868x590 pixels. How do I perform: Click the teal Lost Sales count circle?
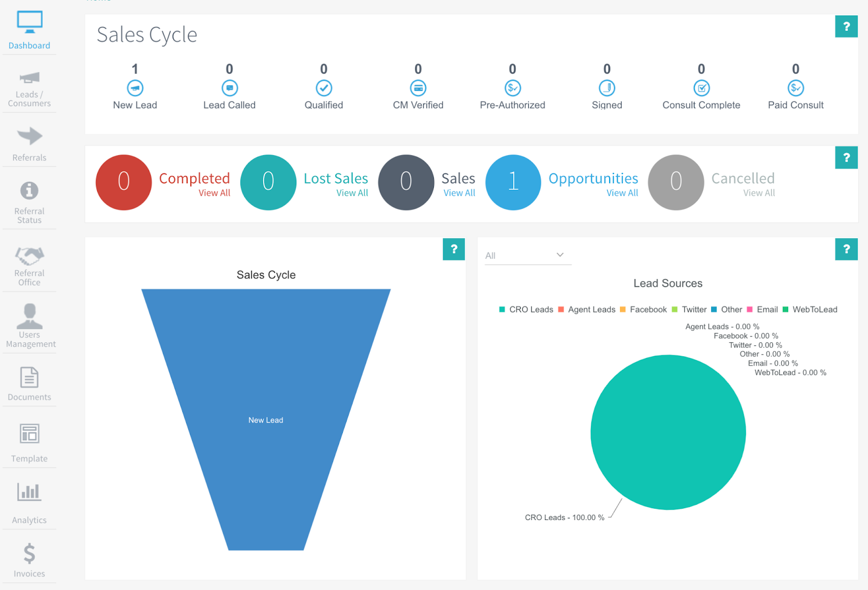pyautogui.click(x=268, y=182)
